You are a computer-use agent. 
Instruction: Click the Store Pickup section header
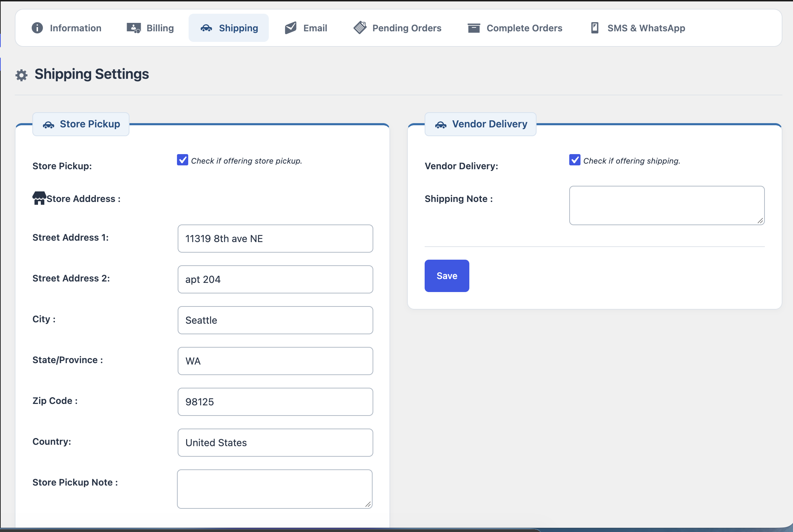(81, 124)
